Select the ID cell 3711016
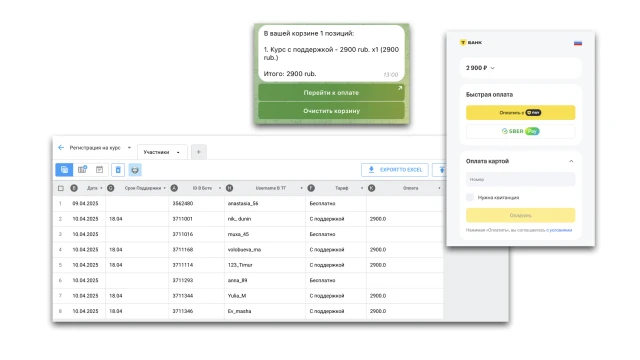Screen dimensions: 640x360 click(196, 234)
